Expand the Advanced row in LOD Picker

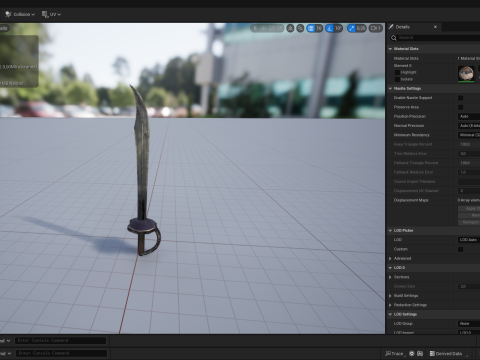point(390,259)
